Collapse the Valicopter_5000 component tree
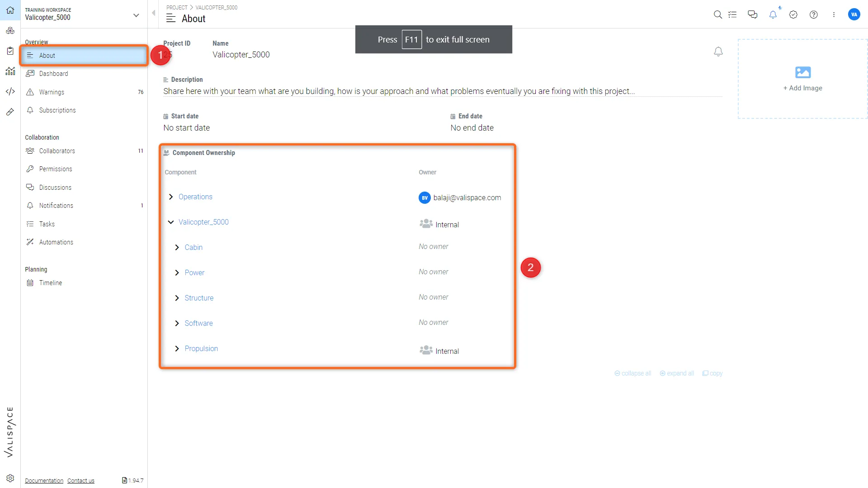Viewport: 868px width, 488px height. tap(171, 222)
